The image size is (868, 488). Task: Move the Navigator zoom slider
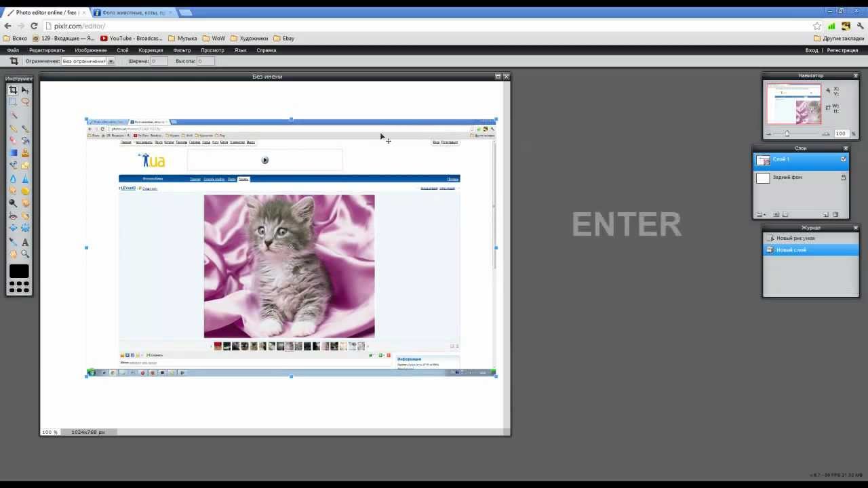[x=787, y=134]
